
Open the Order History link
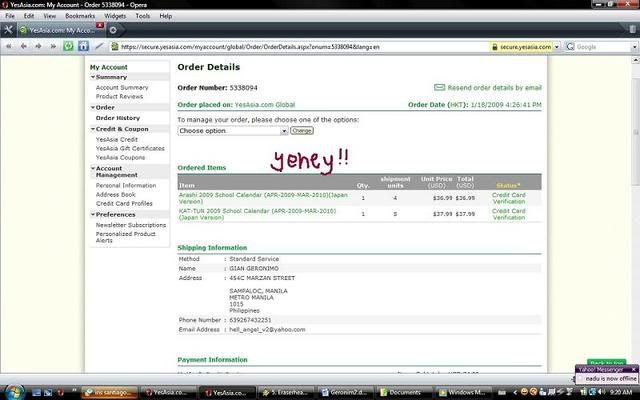coord(117,118)
